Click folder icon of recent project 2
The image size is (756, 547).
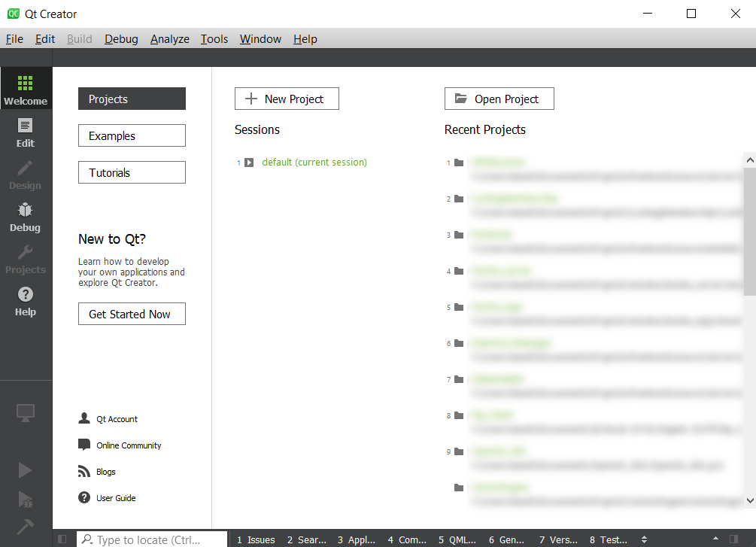point(459,199)
